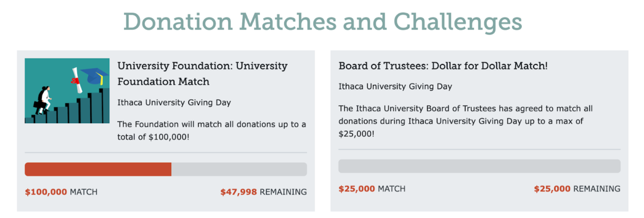This screenshot has height=218, width=644.
Task: Open Board of Trustees Dollar for Dollar Match title
Action: [443, 66]
